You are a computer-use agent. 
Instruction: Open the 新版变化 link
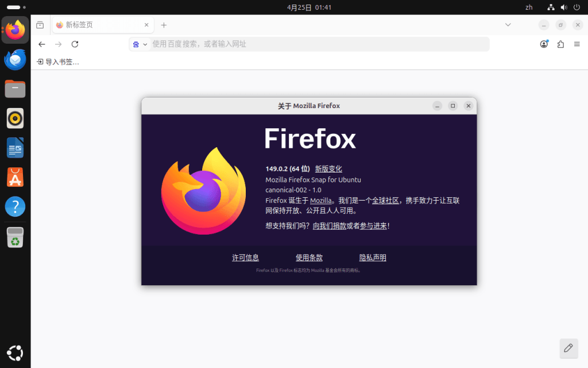pyautogui.click(x=328, y=169)
